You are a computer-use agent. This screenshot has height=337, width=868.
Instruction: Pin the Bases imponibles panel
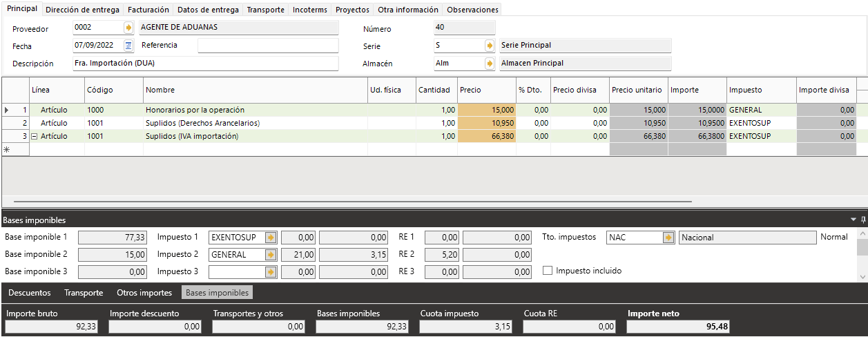(x=862, y=220)
